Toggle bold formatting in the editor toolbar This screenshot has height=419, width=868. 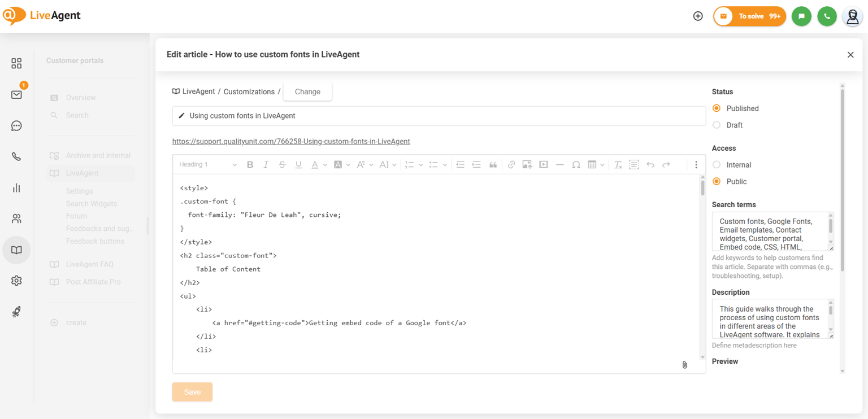250,165
